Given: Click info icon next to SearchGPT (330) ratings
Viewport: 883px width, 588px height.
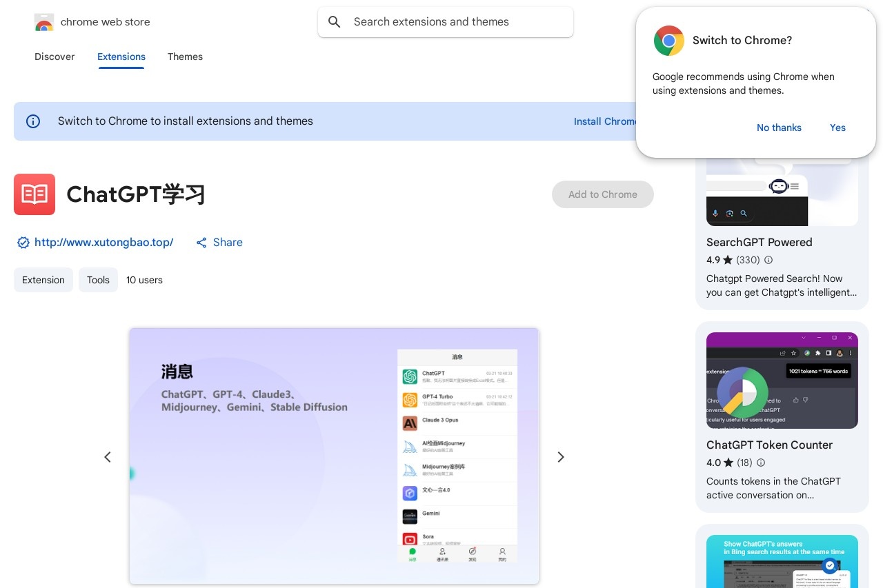Looking at the screenshot, I should click(x=768, y=260).
